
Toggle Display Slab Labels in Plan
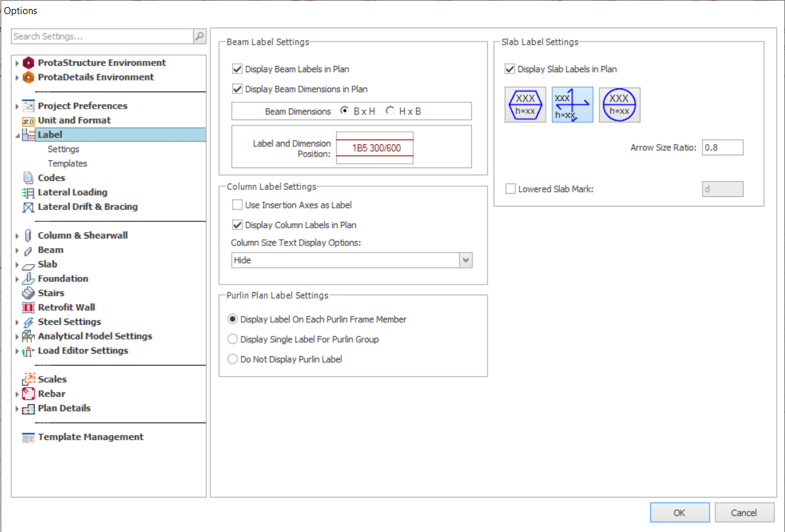pyautogui.click(x=509, y=69)
